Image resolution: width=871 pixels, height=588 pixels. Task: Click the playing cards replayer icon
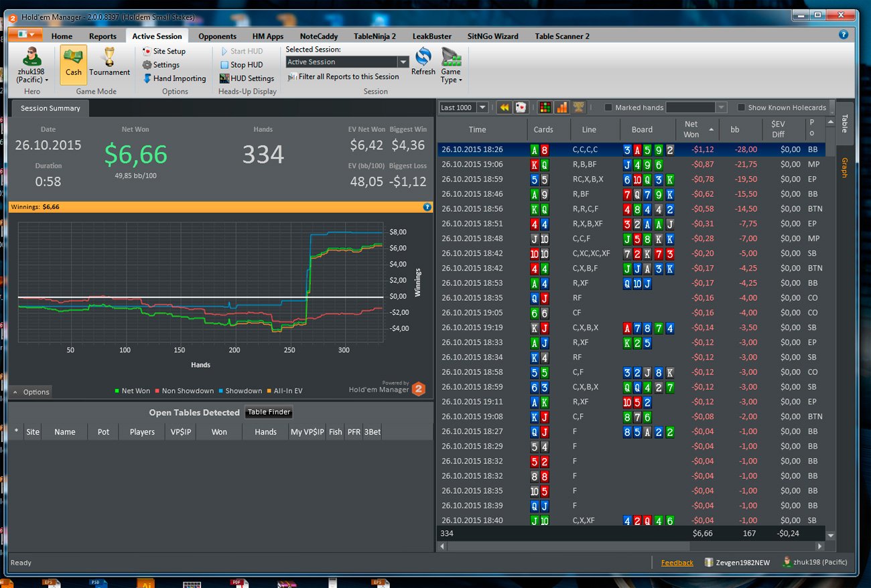point(521,107)
